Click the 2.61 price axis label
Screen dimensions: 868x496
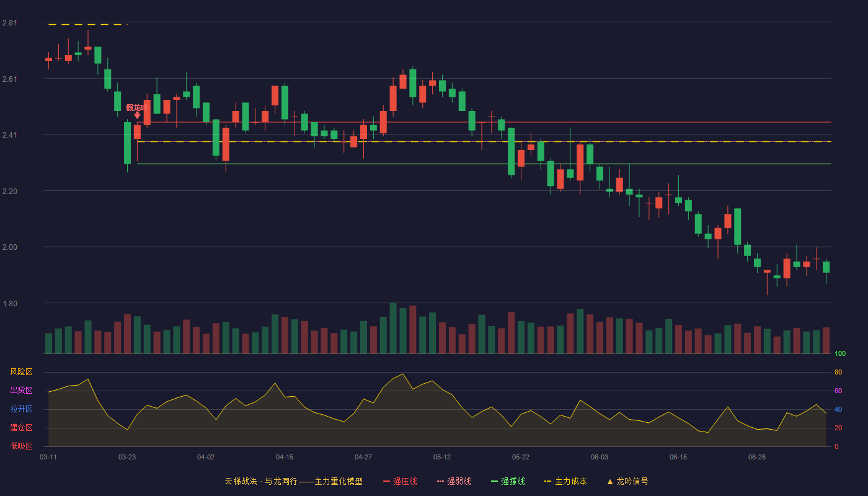coord(10,79)
